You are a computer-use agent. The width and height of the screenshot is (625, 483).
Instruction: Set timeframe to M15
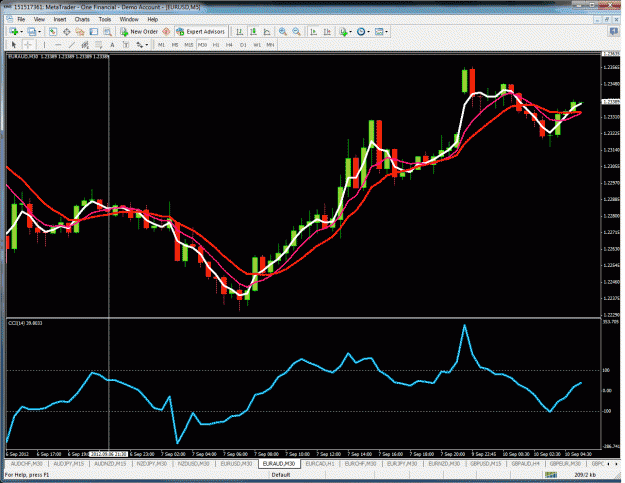189,45
